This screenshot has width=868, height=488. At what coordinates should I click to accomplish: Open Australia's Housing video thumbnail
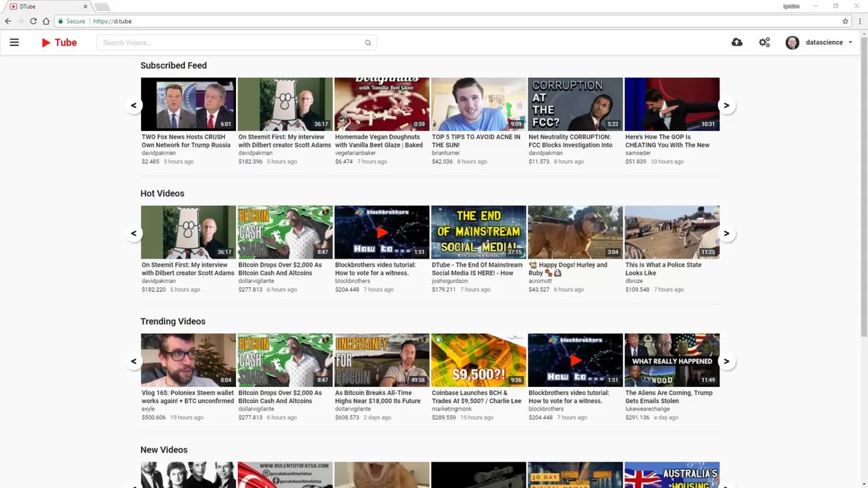[x=672, y=475]
